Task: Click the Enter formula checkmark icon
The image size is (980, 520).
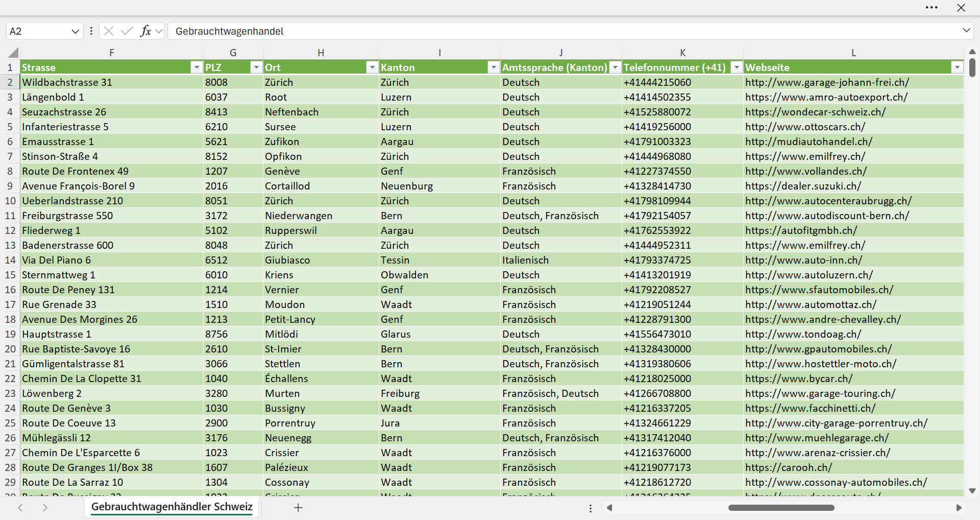Action: point(127,31)
